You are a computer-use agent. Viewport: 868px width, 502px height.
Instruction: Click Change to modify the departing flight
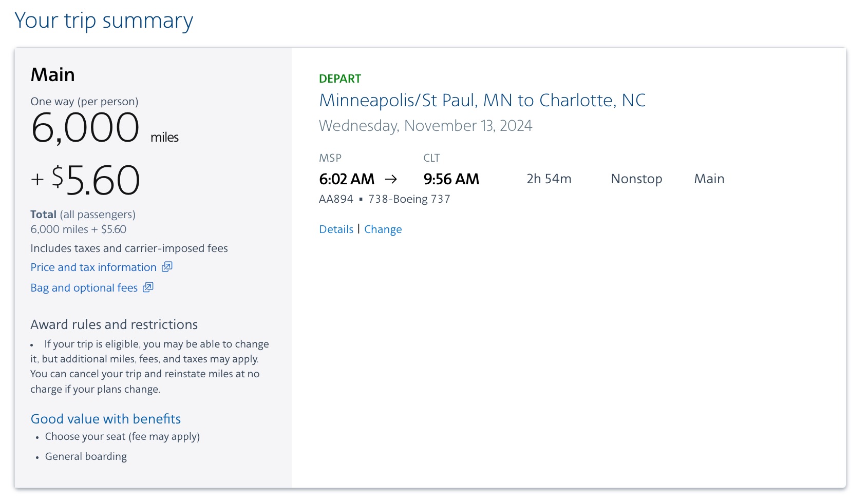point(383,229)
